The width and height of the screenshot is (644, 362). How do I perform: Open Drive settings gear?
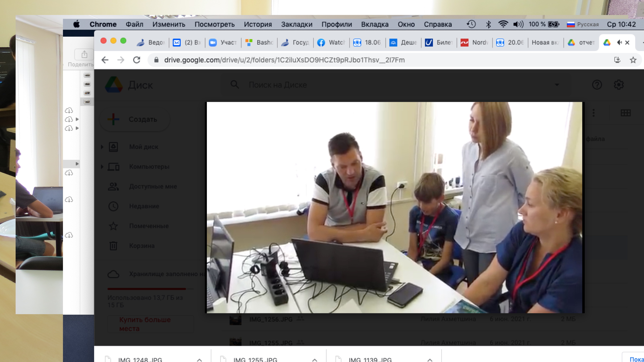(619, 85)
